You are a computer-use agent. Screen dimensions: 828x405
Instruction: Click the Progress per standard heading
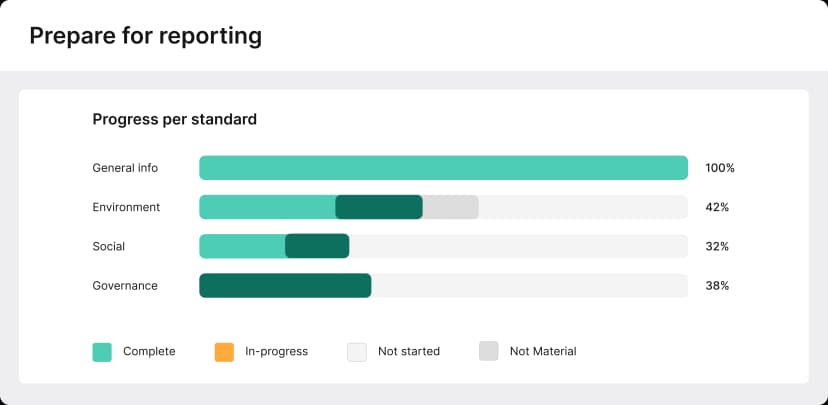175,119
